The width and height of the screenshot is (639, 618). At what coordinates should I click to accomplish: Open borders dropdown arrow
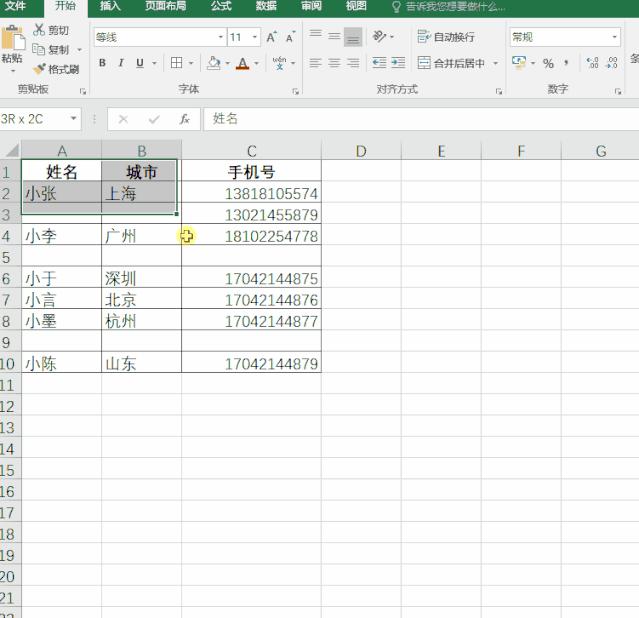[191, 63]
